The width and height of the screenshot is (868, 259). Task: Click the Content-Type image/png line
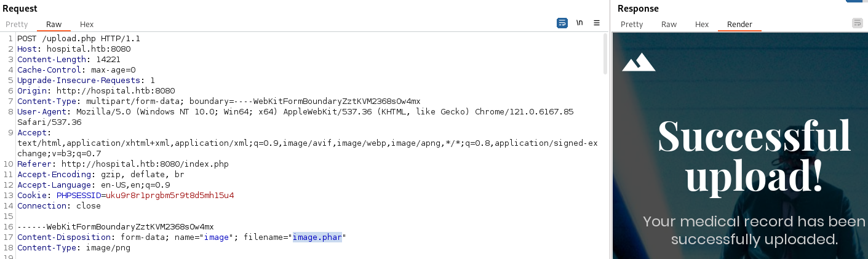pyautogui.click(x=74, y=248)
